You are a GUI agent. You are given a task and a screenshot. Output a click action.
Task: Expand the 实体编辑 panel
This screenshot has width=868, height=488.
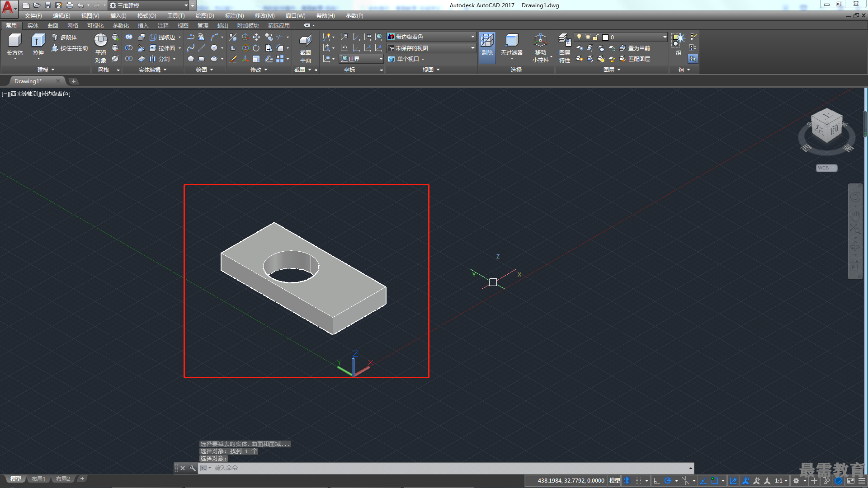tap(152, 70)
